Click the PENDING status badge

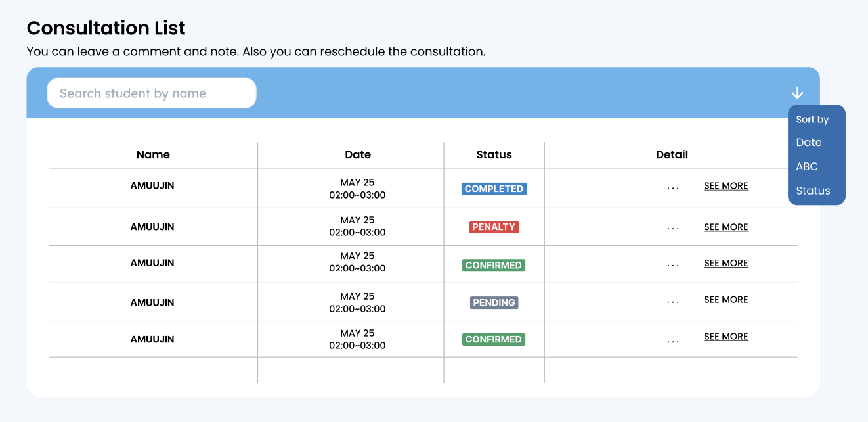(x=494, y=303)
